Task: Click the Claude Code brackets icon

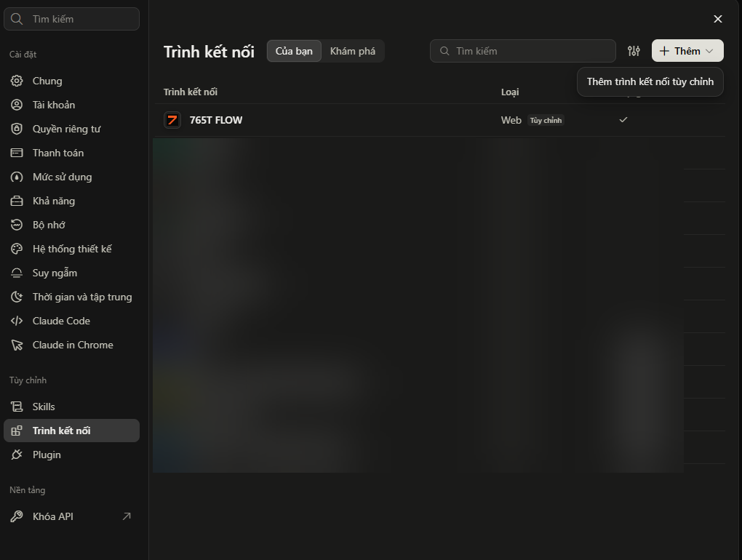Action: coord(17,321)
